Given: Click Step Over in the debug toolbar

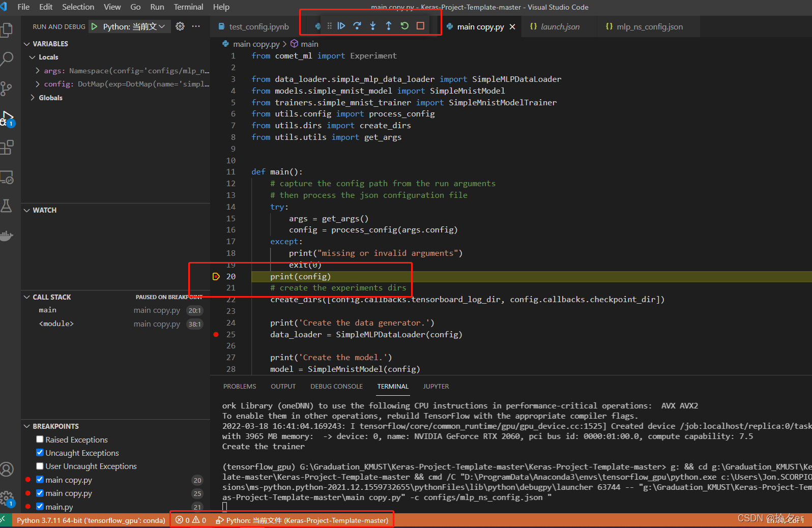Looking at the screenshot, I should click(x=357, y=26).
